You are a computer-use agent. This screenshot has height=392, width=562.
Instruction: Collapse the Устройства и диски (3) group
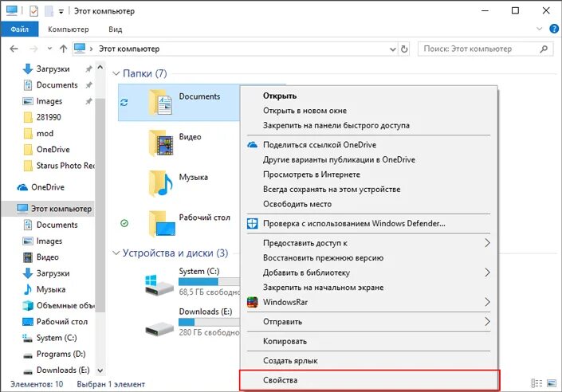pyautogui.click(x=116, y=253)
